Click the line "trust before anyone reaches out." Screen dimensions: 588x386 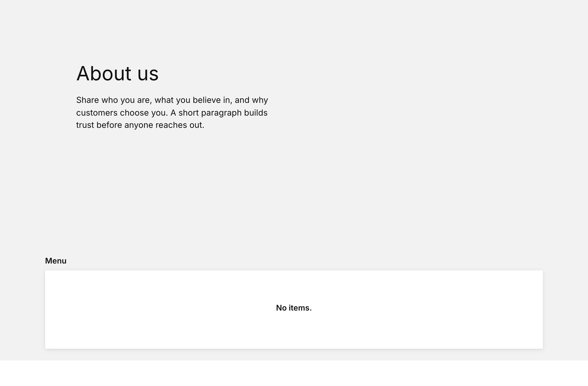pyautogui.click(x=140, y=125)
